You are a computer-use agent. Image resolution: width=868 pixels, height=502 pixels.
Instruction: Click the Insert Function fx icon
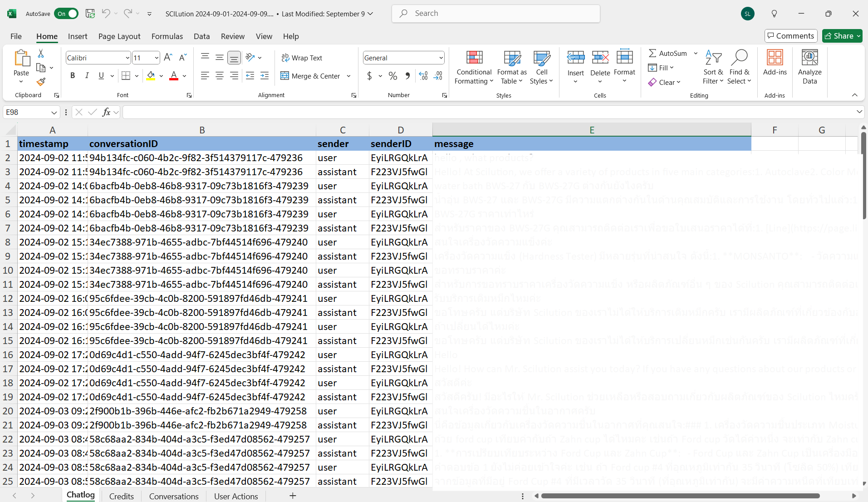(107, 112)
